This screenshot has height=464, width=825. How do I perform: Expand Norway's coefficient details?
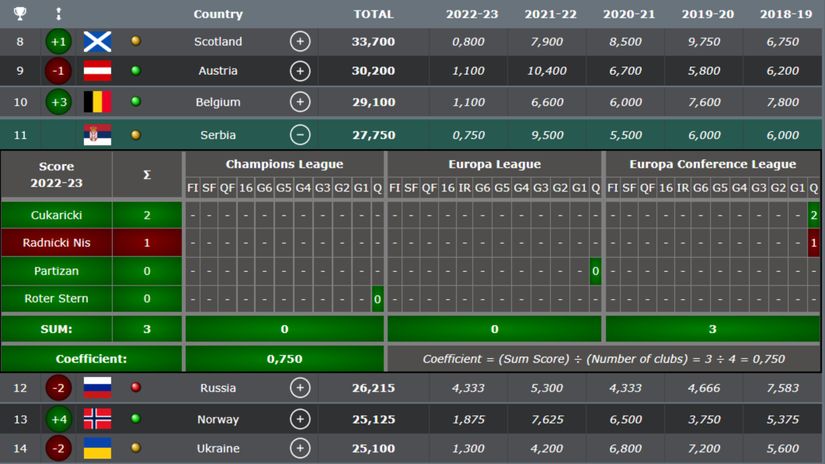300,419
